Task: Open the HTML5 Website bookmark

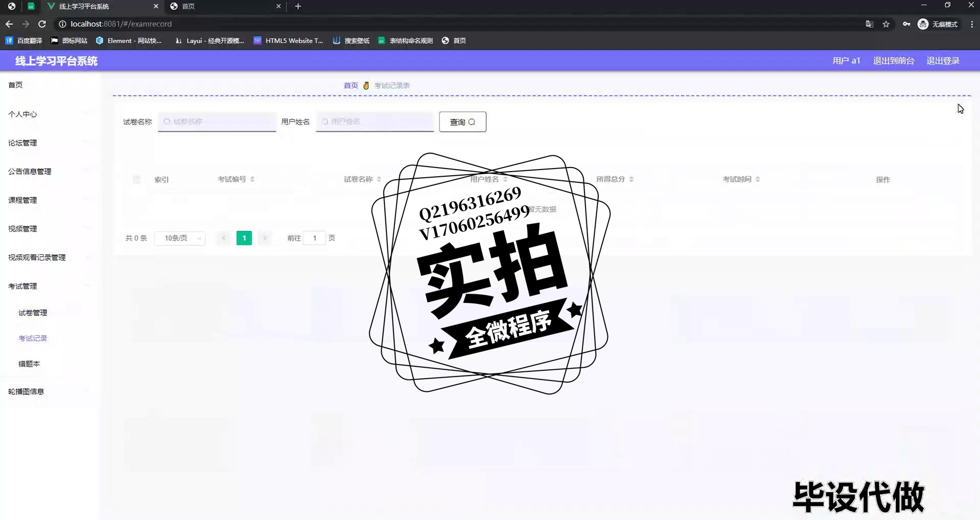Action: tap(288, 40)
